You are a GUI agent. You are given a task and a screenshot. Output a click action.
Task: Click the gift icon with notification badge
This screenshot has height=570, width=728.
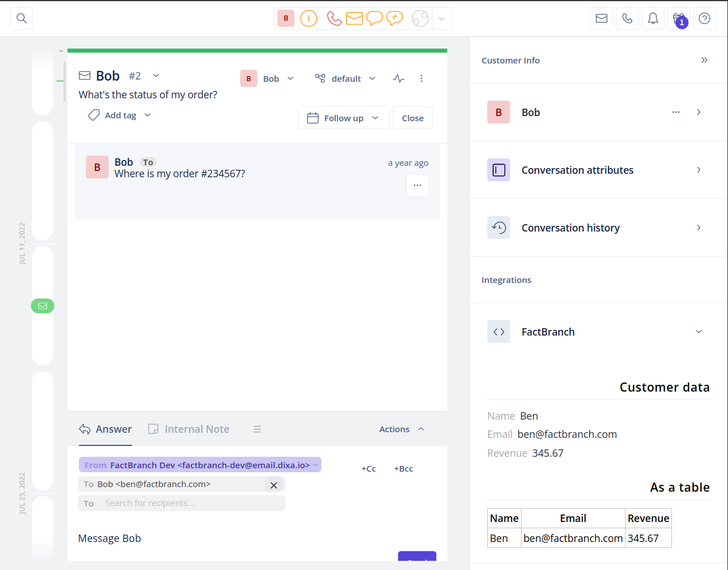click(x=677, y=18)
